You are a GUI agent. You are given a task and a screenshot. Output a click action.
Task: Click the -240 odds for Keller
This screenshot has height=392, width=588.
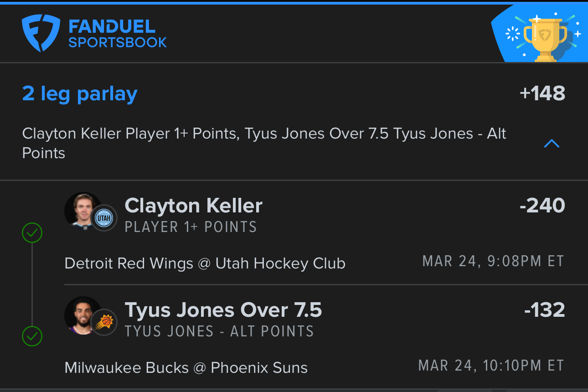coord(542,206)
